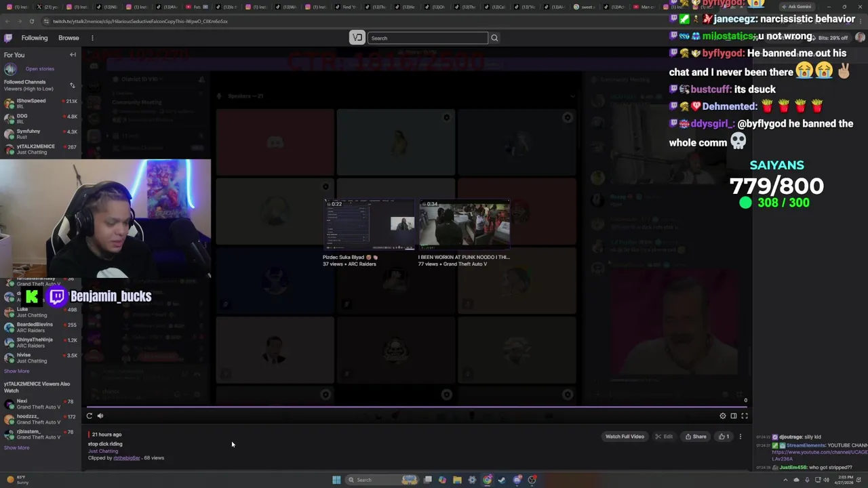
Task: Expand followed channels with Show More
Action: click(x=17, y=371)
